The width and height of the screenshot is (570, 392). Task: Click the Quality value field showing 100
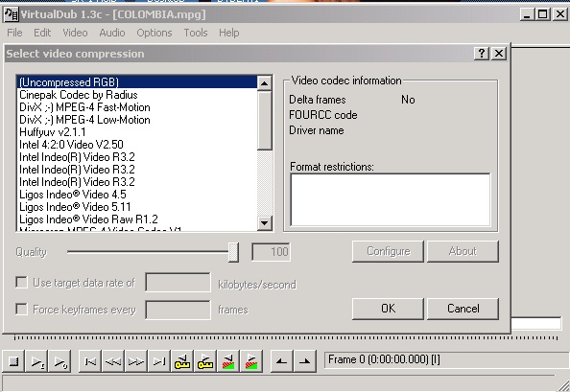(272, 251)
